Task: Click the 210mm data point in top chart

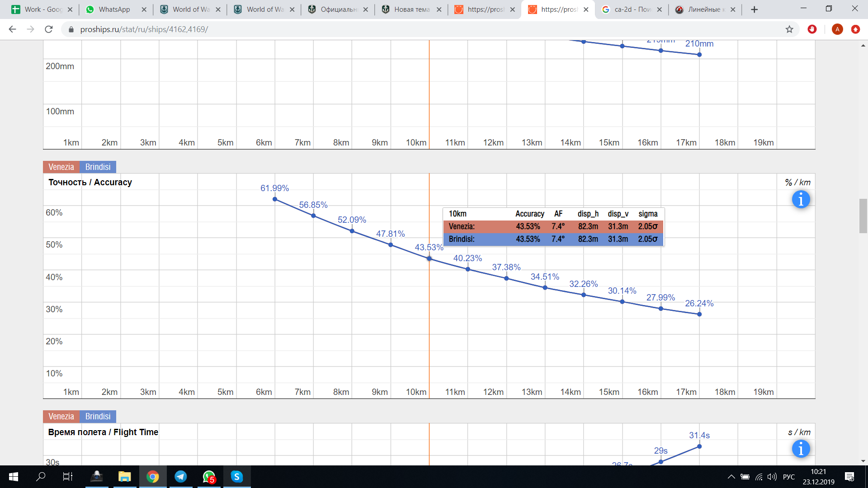Action: pyautogui.click(x=699, y=55)
